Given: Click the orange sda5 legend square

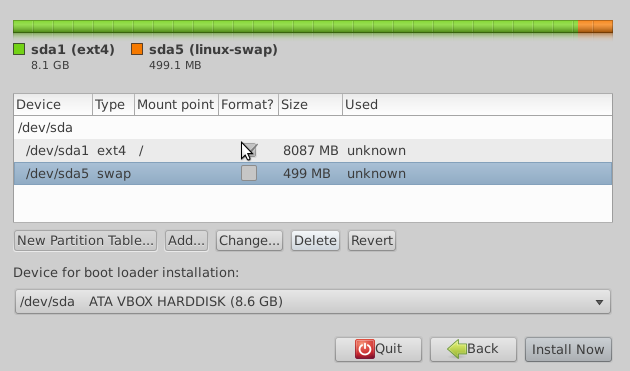Looking at the screenshot, I should tap(137, 49).
